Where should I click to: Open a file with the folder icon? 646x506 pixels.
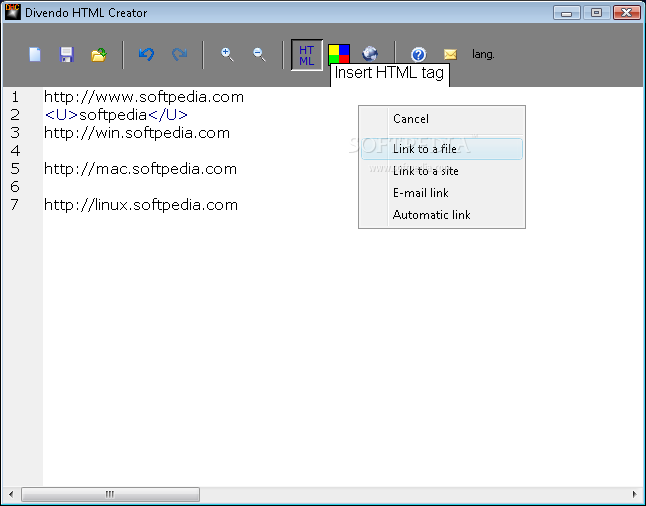(99, 54)
